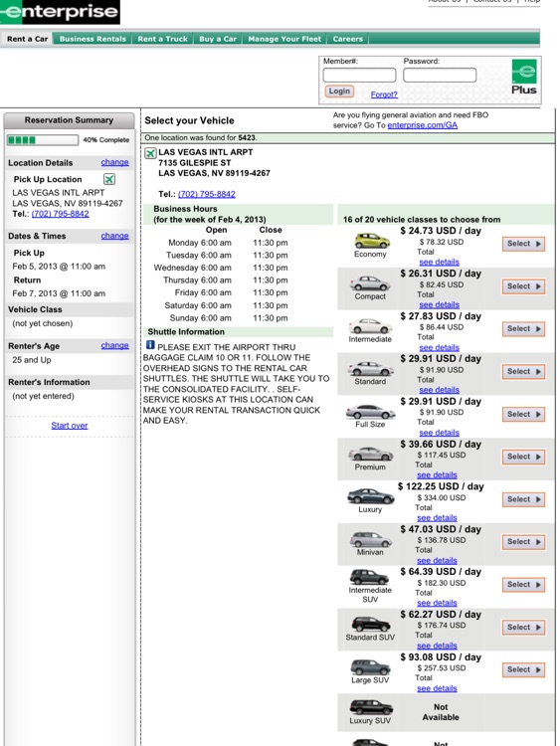Open the Rent a Truck tab
560x746 pixels.
163,39
